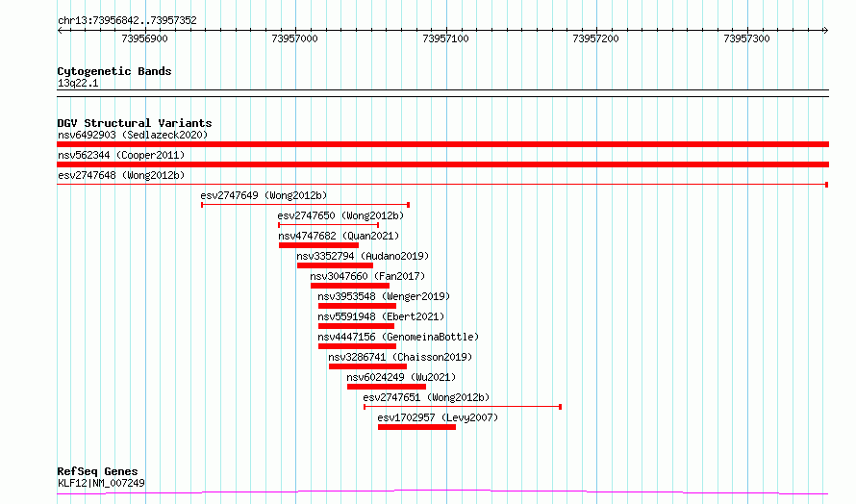Viewport: 856px width, 504px height.
Task: Open the esv2747650 (Wong2012b) variant
Action: (340, 215)
